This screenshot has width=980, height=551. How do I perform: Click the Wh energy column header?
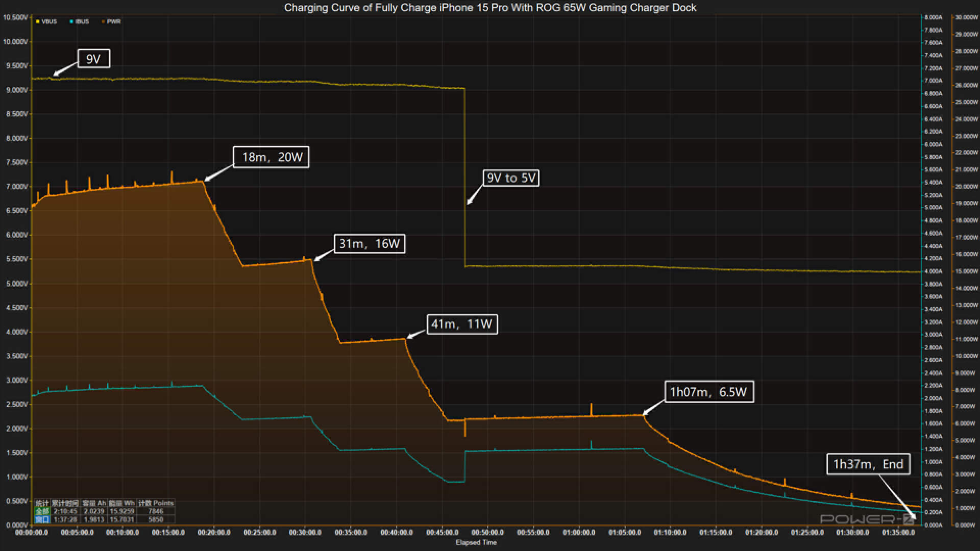pyautogui.click(x=122, y=503)
